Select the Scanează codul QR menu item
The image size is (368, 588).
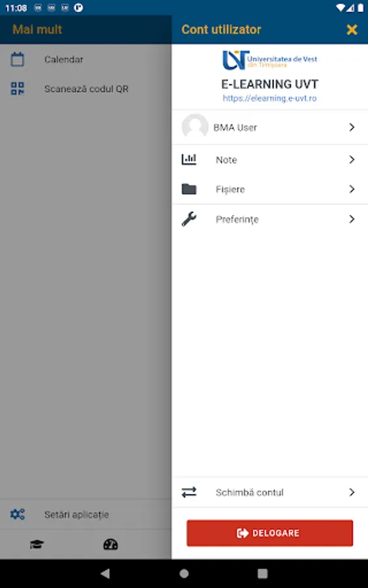point(86,89)
